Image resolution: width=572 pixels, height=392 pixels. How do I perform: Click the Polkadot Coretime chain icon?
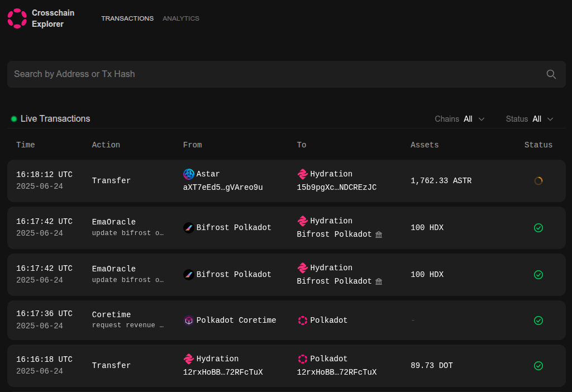(x=189, y=320)
